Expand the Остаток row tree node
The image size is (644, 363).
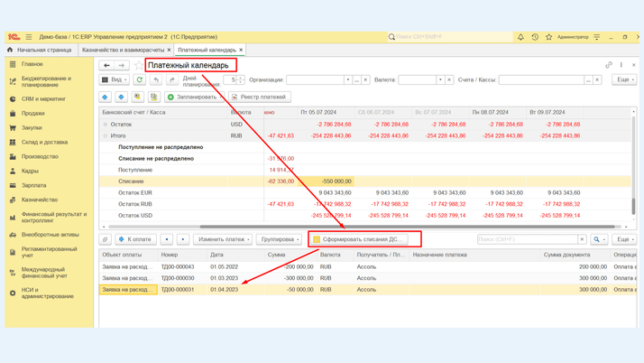pyautogui.click(x=105, y=125)
